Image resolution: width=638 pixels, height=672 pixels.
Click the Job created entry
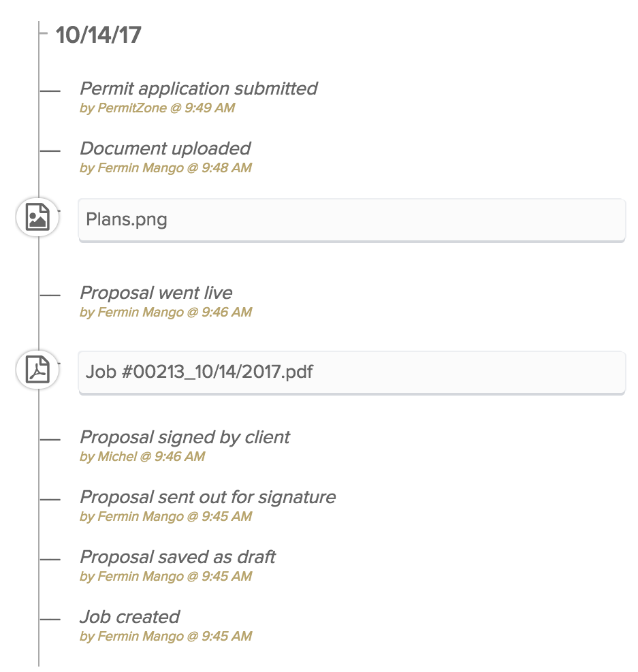tap(130, 617)
